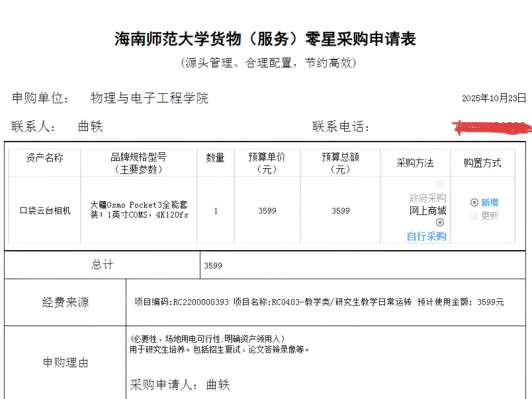The height and width of the screenshot is (399, 532).
Task: Click the 申购理由 description text about 研究生培养
Action: point(219,349)
